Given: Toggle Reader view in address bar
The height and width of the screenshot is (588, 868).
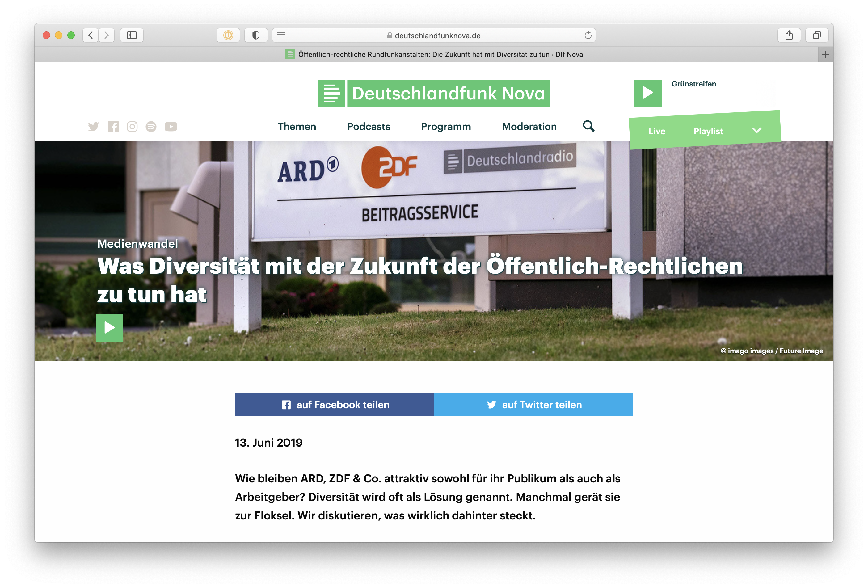Looking at the screenshot, I should pyautogui.click(x=281, y=36).
